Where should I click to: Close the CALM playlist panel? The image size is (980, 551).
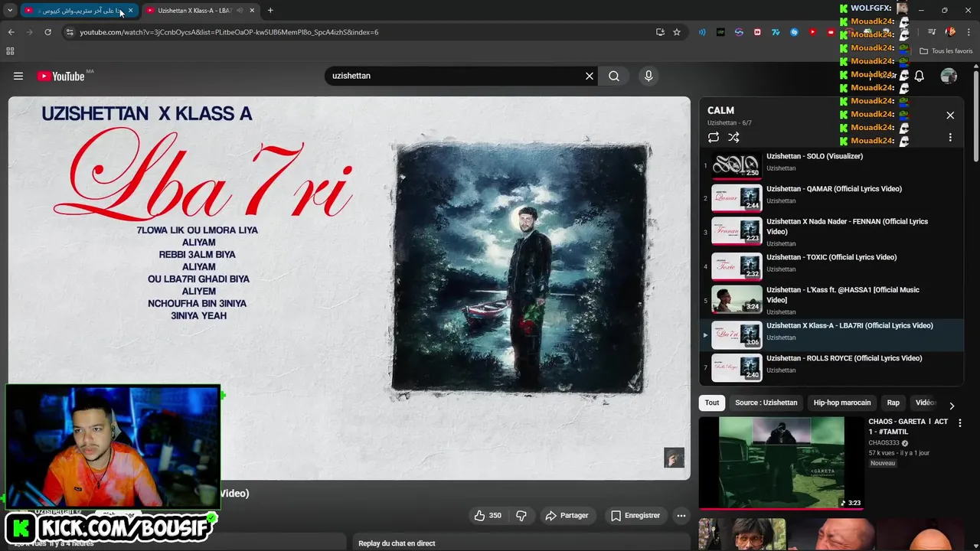tap(950, 116)
